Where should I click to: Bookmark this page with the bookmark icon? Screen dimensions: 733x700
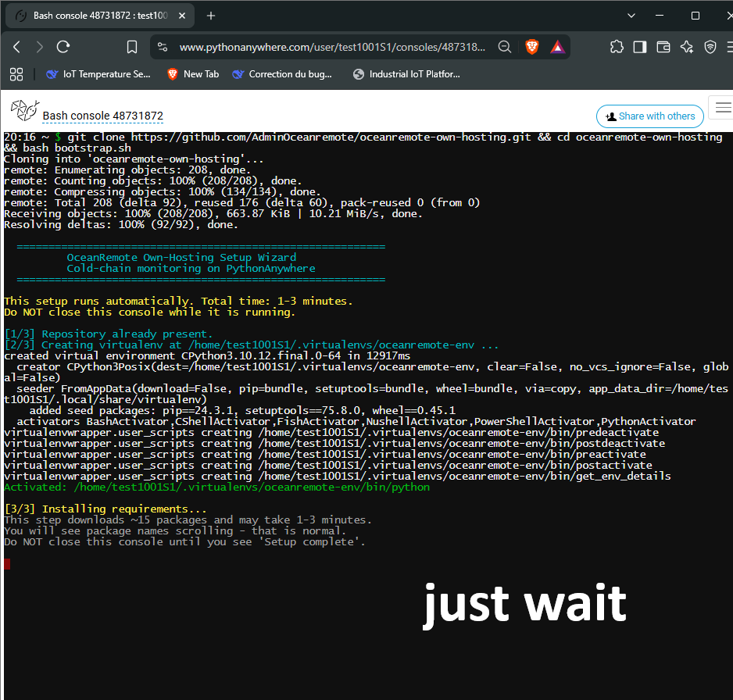[132, 47]
